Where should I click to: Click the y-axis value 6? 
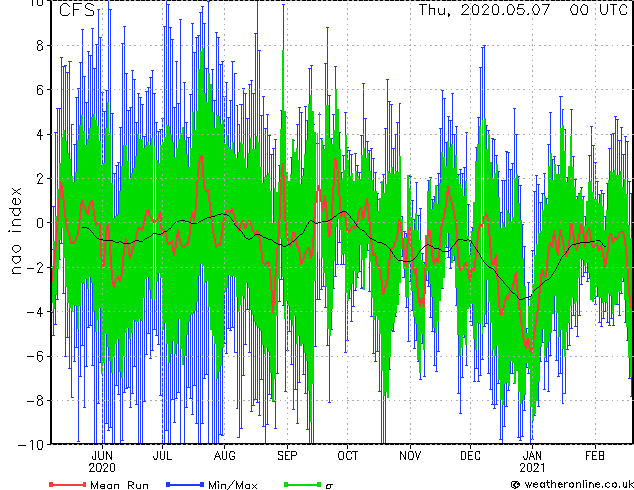[x=40, y=90]
